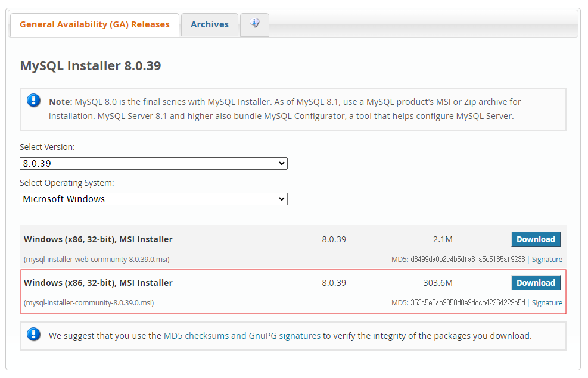
Task: Open the Select Version dropdown showing 8.0.39
Action: (x=153, y=164)
